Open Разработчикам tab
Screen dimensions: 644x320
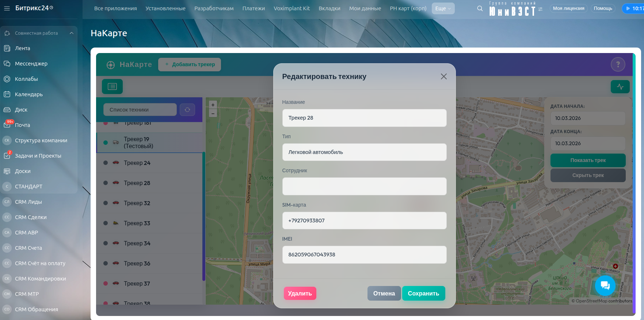coord(214,8)
